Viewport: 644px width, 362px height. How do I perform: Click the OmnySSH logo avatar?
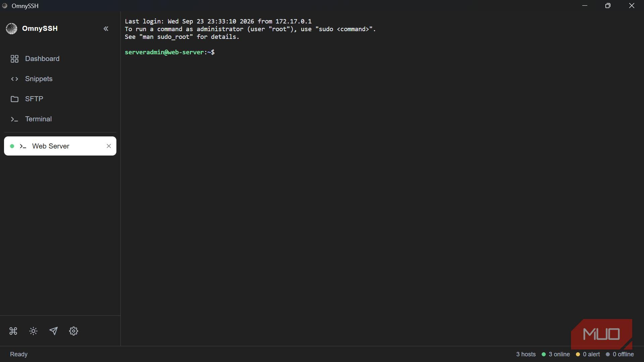pyautogui.click(x=11, y=29)
